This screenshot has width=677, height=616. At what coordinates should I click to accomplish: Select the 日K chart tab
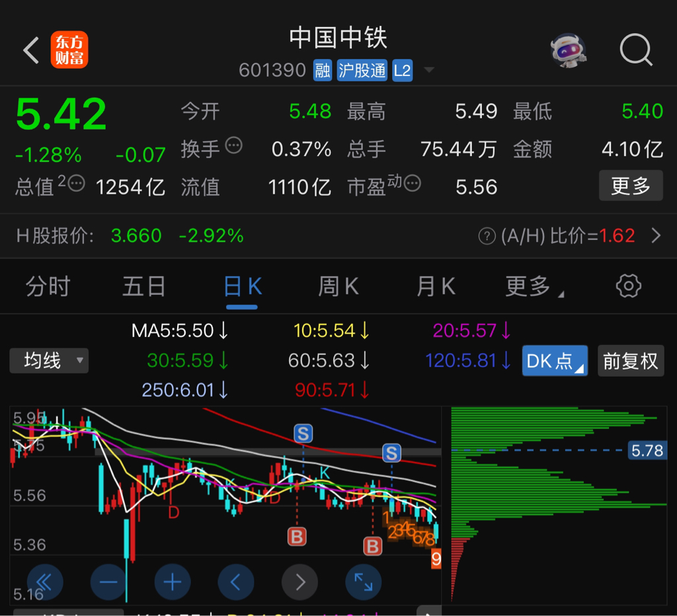click(x=243, y=287)
